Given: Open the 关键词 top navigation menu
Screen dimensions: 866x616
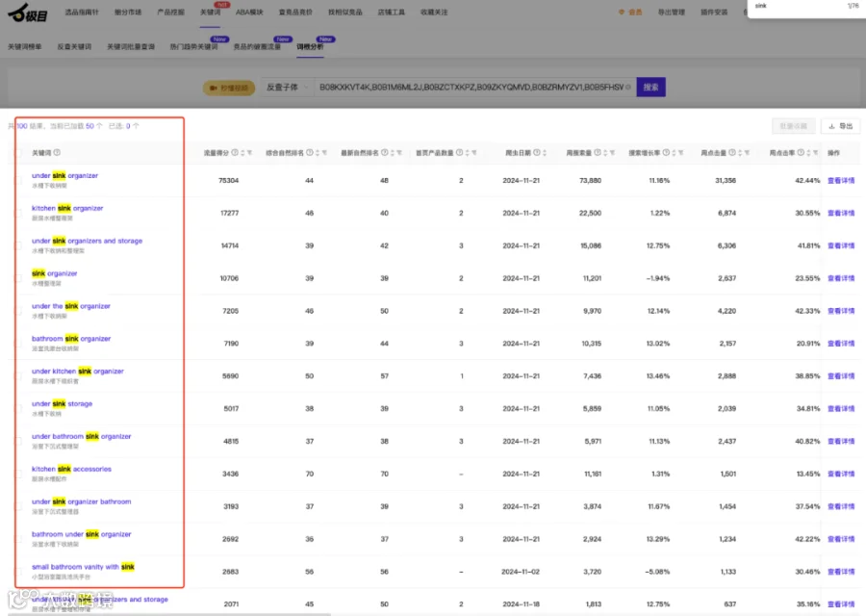Looking at the screenshot, I should 210,13.
